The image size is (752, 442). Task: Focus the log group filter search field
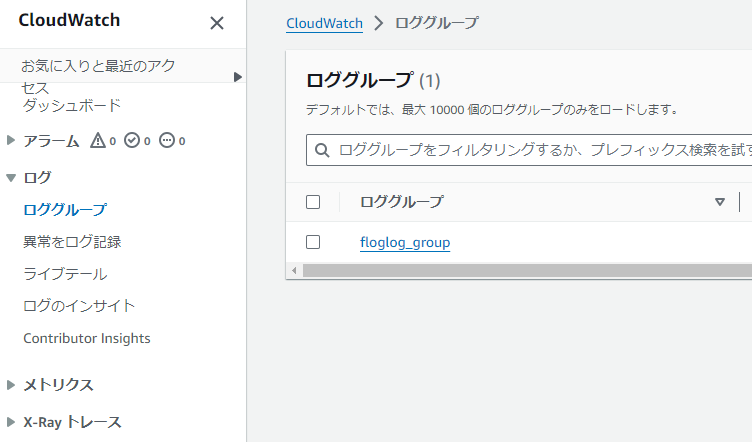coord(529,150)
